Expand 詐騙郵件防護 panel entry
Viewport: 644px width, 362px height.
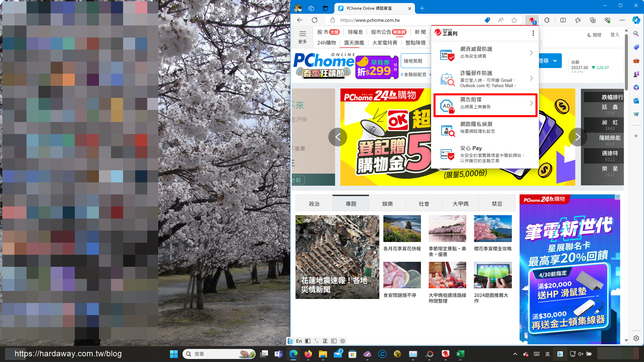pos(485,79)
